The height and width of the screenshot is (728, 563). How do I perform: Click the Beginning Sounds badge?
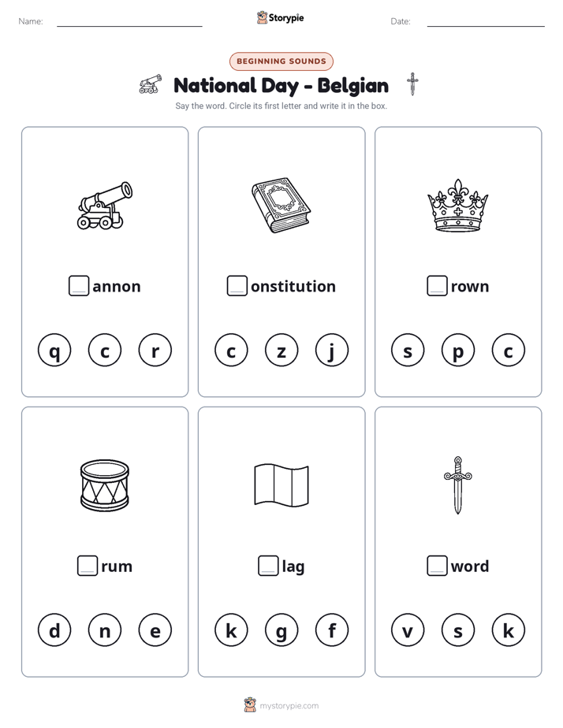coord(281,61)
